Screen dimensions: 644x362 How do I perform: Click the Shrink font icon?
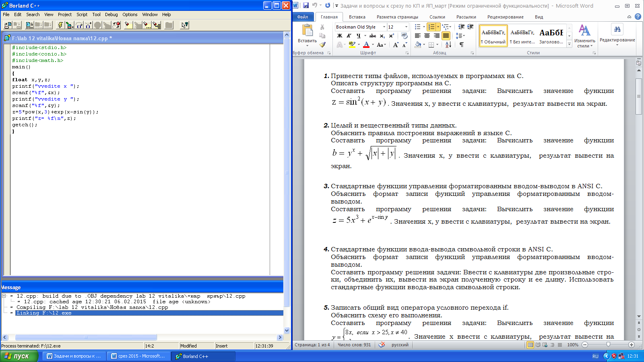coord(405,45)
